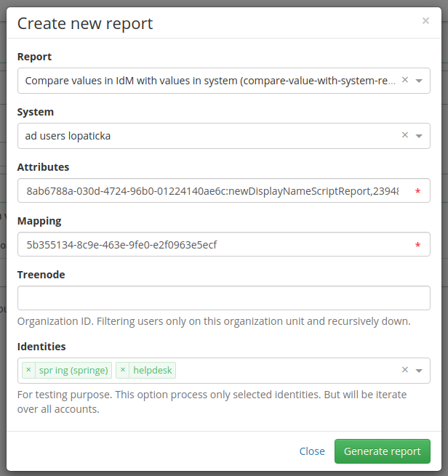
Task: Click the Generate report button
Action: 383,451
